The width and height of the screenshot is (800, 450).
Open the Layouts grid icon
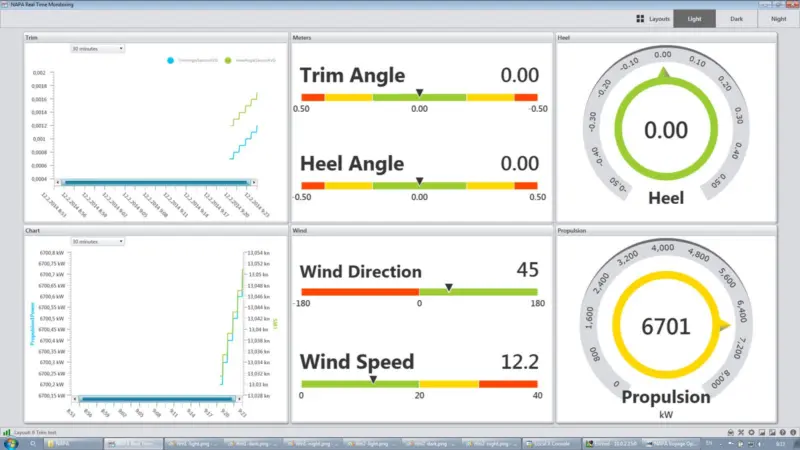coord(640,19)
